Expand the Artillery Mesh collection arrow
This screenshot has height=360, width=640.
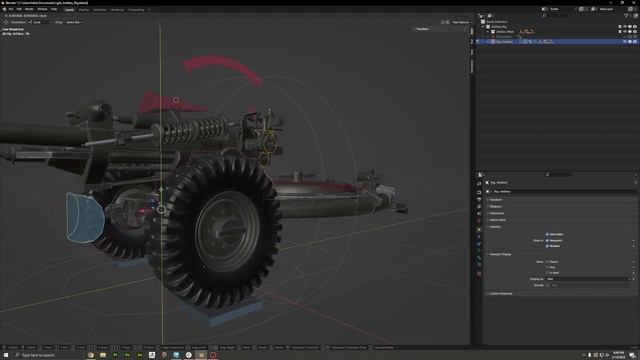point(488,31)
